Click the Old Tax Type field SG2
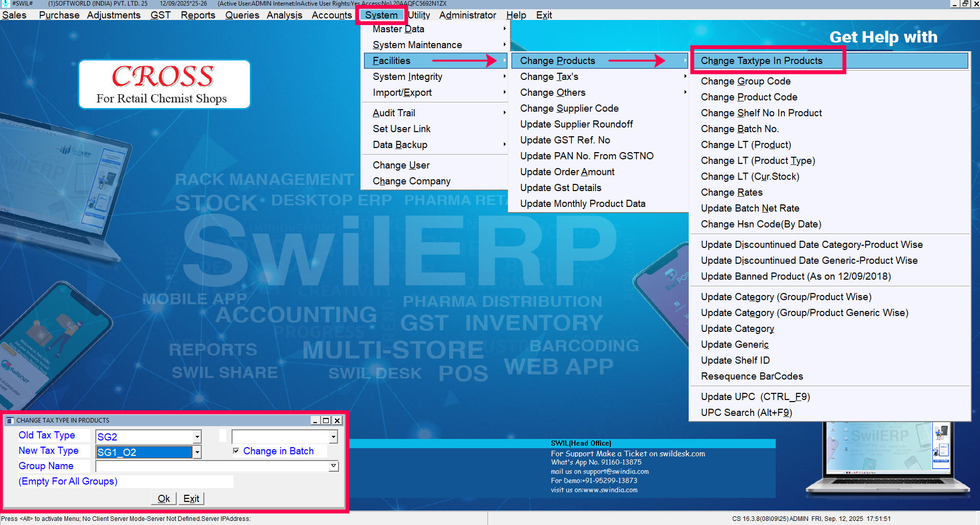Viewport: 980px width, 525px height. pyautogui.click(x=144, y=436)
